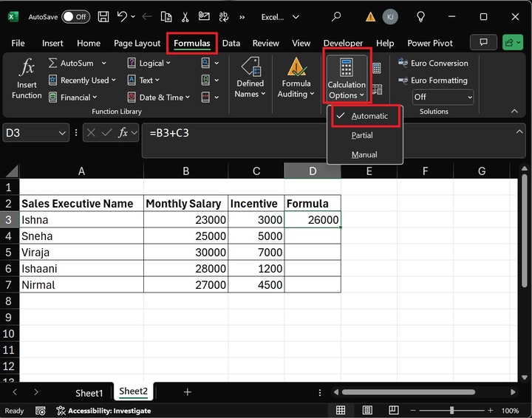Screen dimensions: 532x418
Task: Open the Euro format Off combo box
Action: click(443, 97)
